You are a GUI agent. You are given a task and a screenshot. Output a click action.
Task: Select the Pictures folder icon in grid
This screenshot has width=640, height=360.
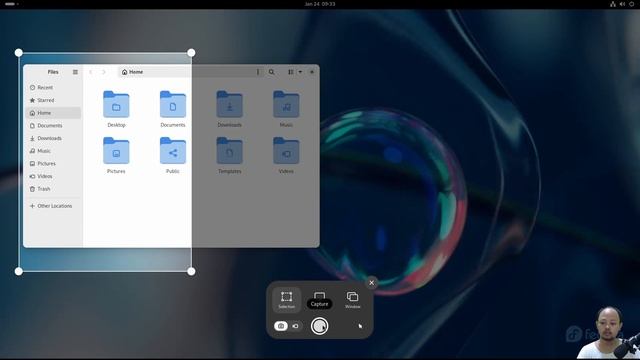[116, 151]
